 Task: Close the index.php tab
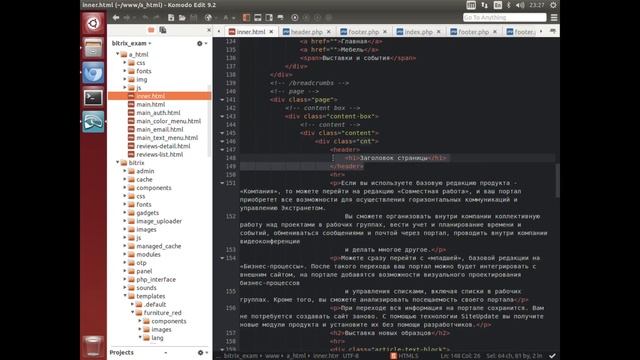tap(439, 32)
